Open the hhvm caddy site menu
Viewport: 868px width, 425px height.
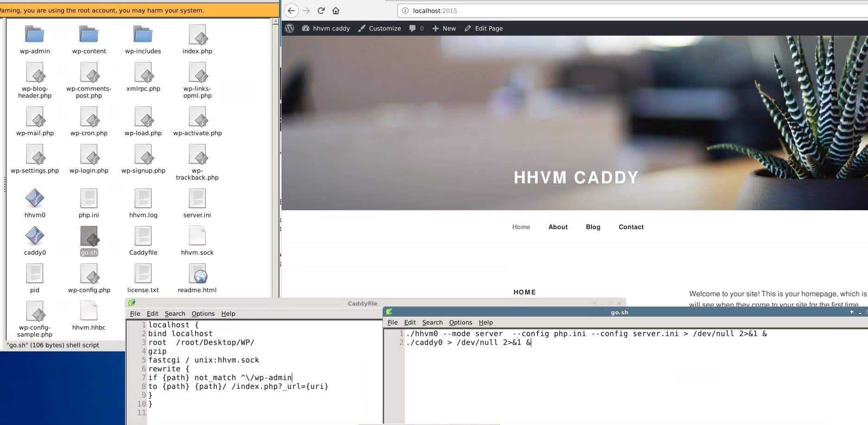click(x=326, y=28)
